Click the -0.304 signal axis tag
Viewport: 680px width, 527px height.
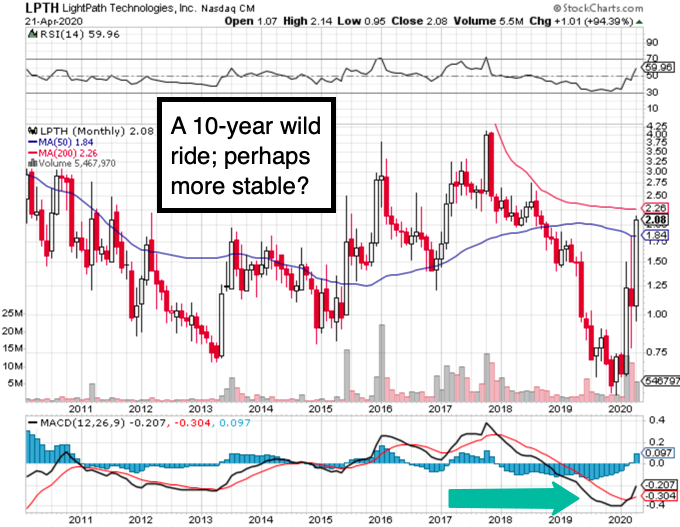pyautogui.click(x=660, y=496)
